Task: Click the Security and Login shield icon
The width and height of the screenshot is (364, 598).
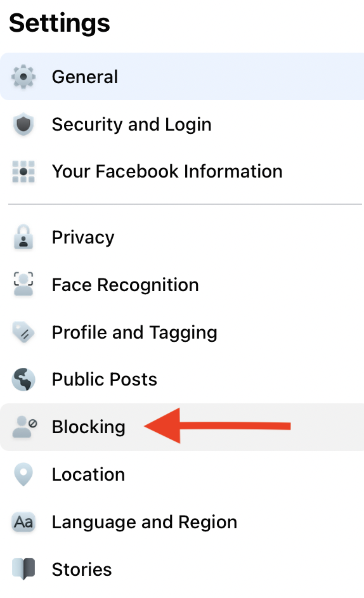Action: pos(23,124)
